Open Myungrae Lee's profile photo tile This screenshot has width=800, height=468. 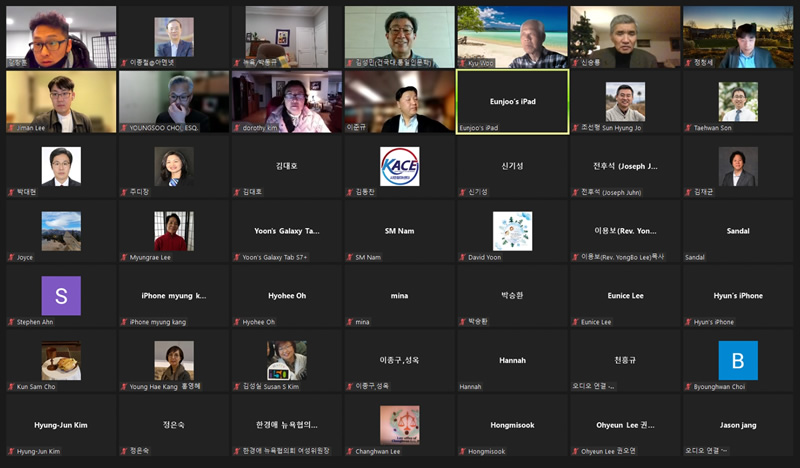point(174,231)
